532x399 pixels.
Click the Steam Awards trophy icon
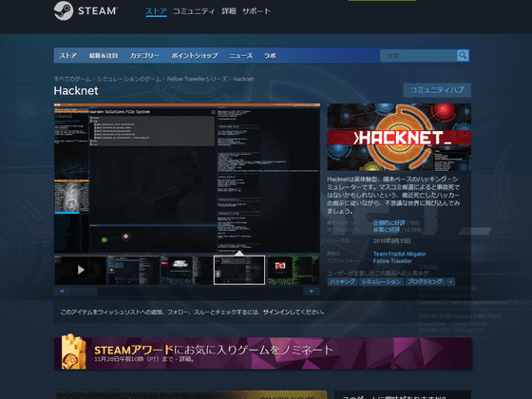click(x=74, y=351)
